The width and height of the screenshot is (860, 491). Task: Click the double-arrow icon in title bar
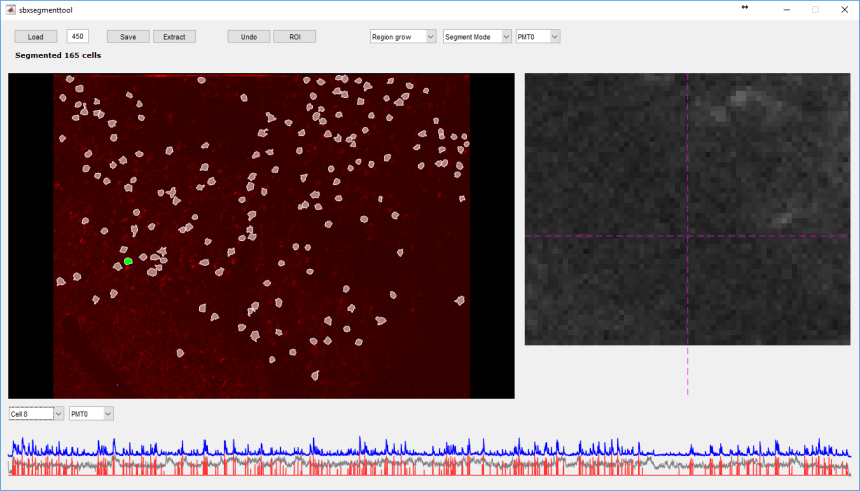pos(744,8)
